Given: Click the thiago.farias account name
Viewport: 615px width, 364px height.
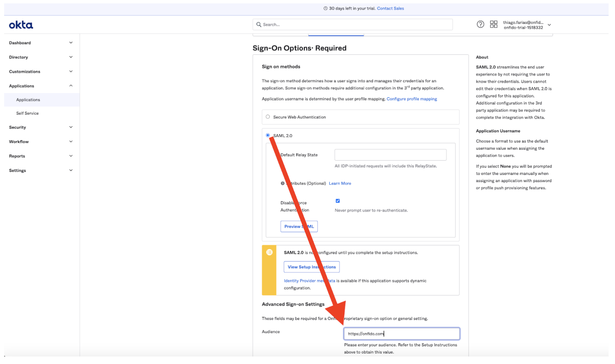Looking at the screenshot, I should coord(523,22).
